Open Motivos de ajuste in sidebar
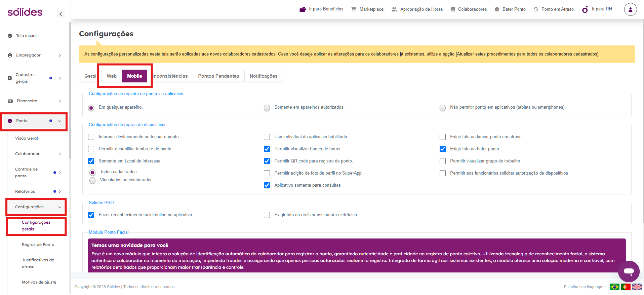The image size is (644, 295). [x=39, y=282]
